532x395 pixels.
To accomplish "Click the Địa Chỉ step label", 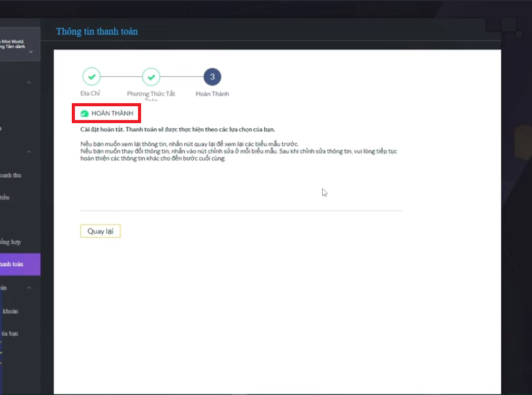I will [91, 94].
